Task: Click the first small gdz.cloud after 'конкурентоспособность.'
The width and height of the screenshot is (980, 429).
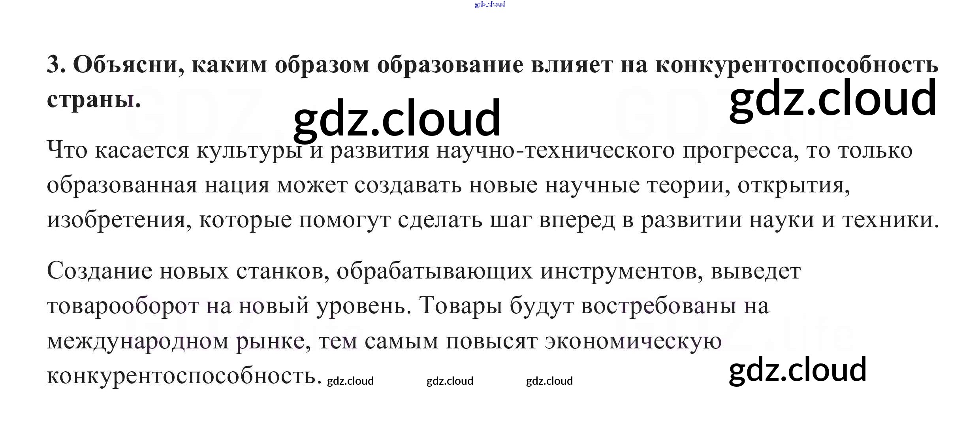Action: [350, 381]
